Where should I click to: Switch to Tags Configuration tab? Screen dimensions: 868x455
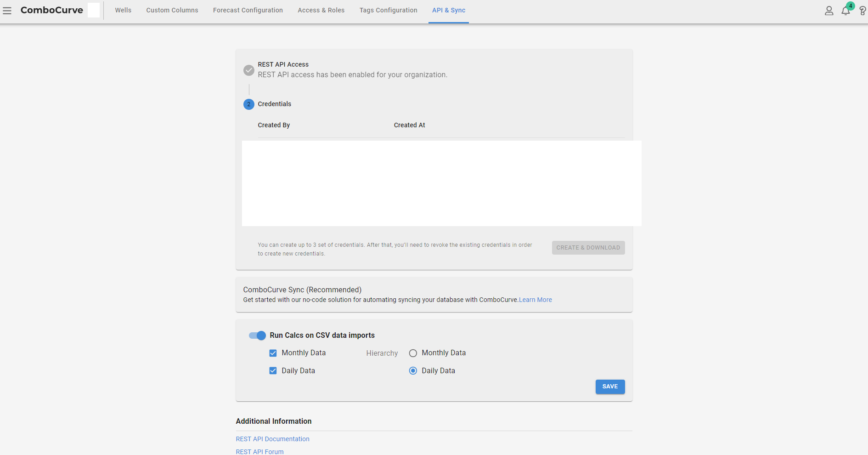(x=389, y=10)
